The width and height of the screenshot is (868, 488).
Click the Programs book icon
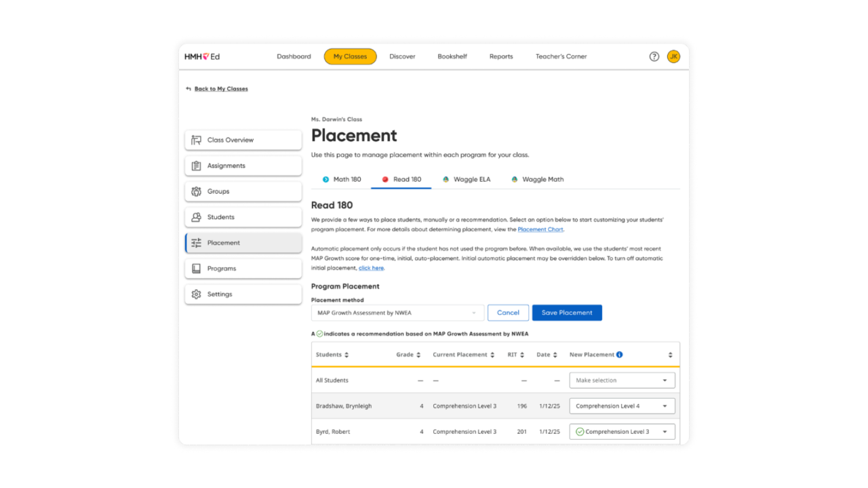pos(196,269)
